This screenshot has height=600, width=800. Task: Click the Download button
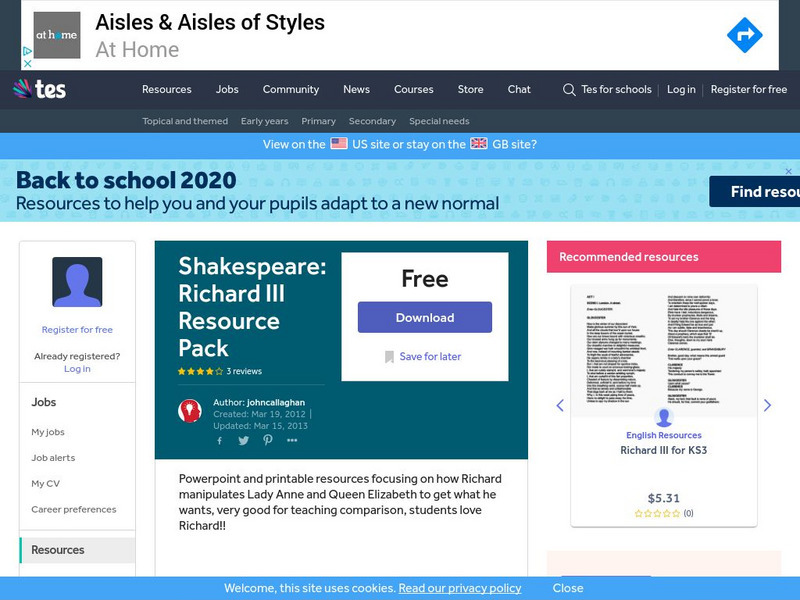(424, 317)
